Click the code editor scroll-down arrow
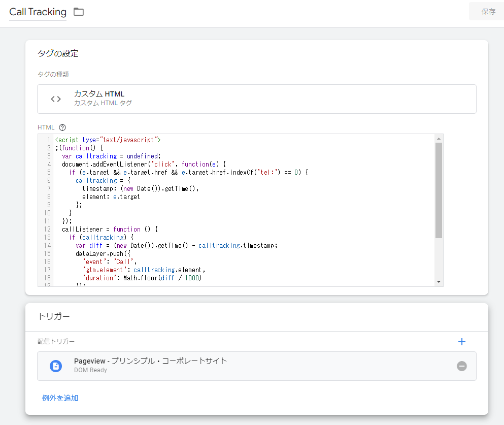The image size is (504, 425). point(439,282)
